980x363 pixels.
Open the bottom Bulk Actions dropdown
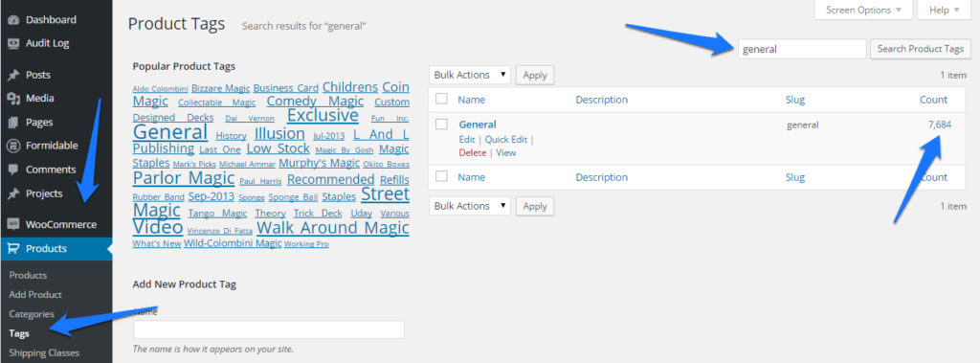click(469, 206)
